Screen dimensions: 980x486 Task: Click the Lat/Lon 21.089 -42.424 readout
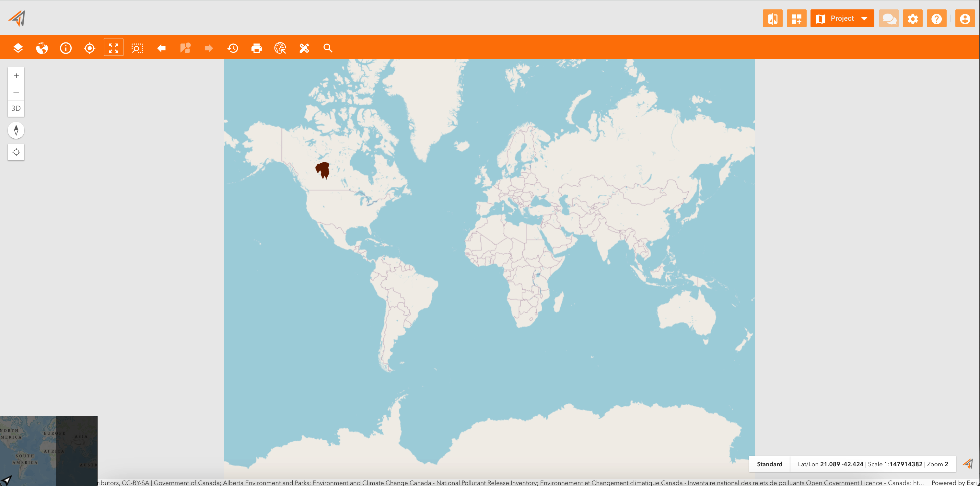[x=831, y=464]
